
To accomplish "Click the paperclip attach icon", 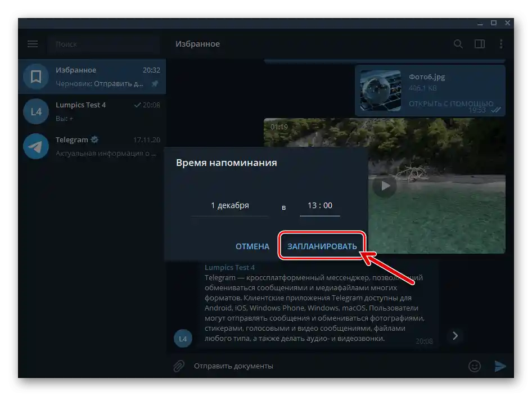I will coord(179,366).
